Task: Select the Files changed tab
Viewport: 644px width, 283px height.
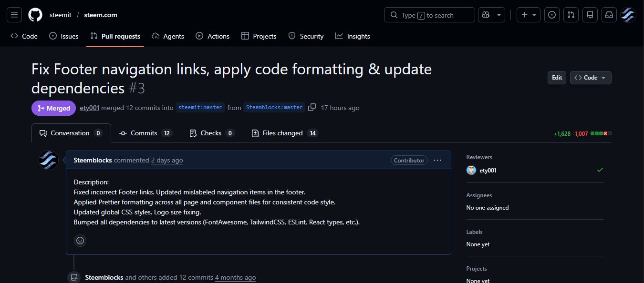Action: tap(285, 133)
